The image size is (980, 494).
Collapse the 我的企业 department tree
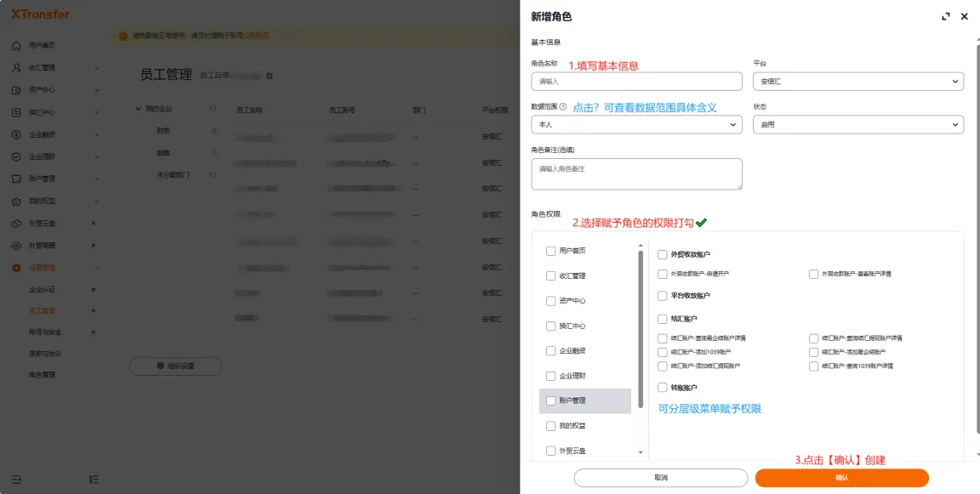coord(138,109)
